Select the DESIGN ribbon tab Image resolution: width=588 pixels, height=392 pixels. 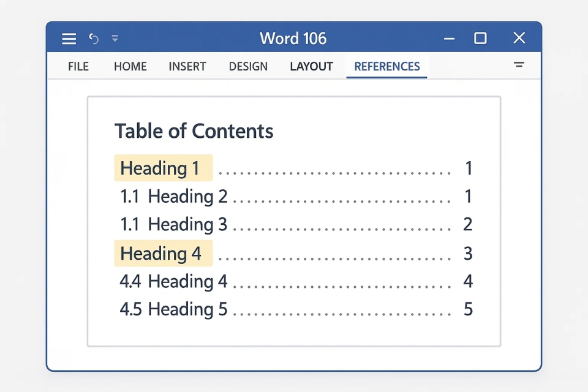click(247, 66)
